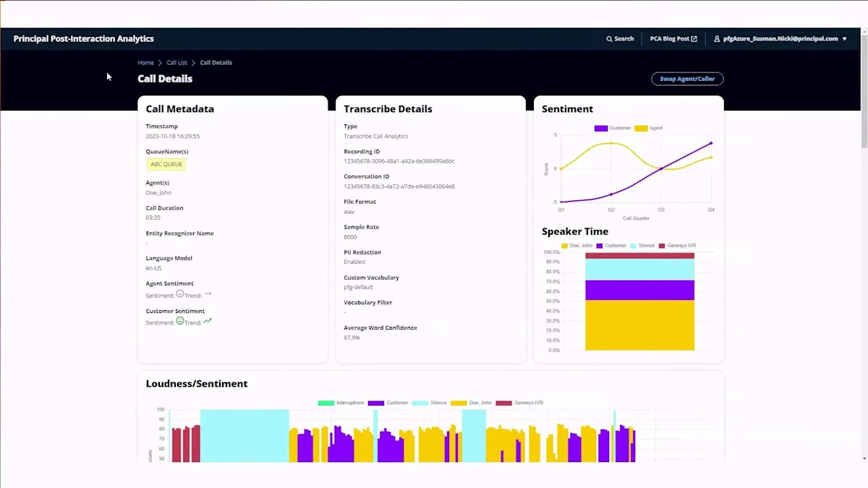Click the yellow Doe, John segment in Speaker Time bar
The width and height of the screenshot is (868, 488).
click(x=640, y=325)
